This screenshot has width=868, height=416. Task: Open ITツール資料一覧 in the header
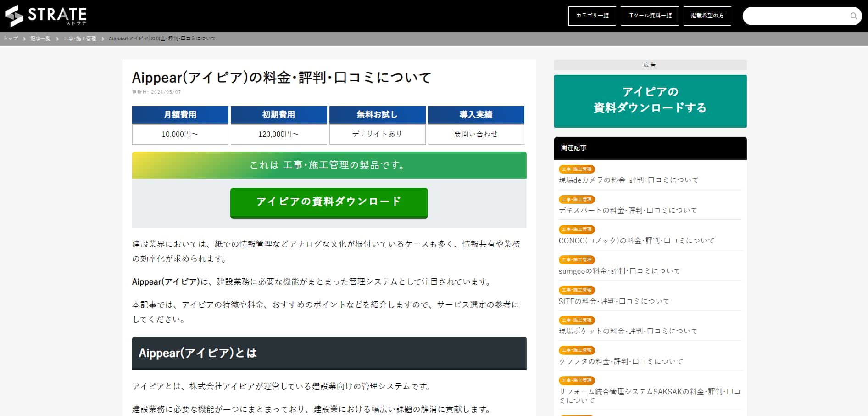[x=650, y=16]
